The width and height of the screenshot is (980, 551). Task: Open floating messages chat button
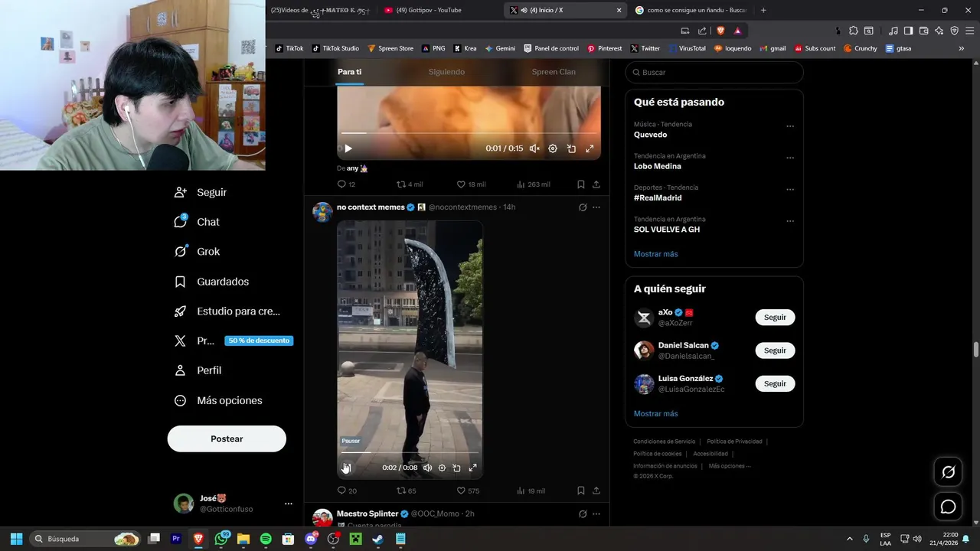948,507
